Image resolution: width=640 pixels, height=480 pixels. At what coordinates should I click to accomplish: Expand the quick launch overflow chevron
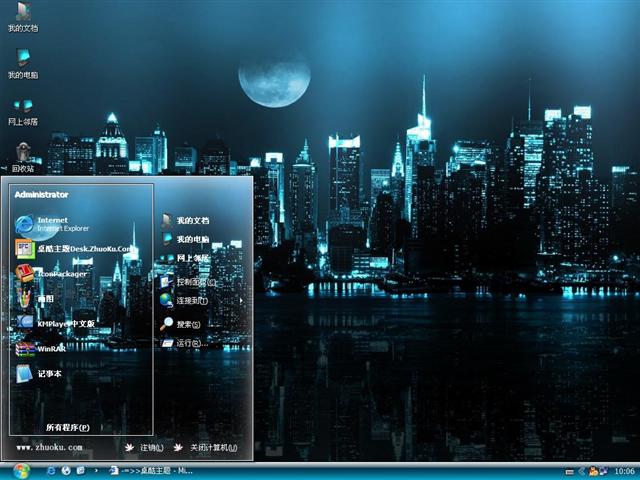tap(96, 470)
